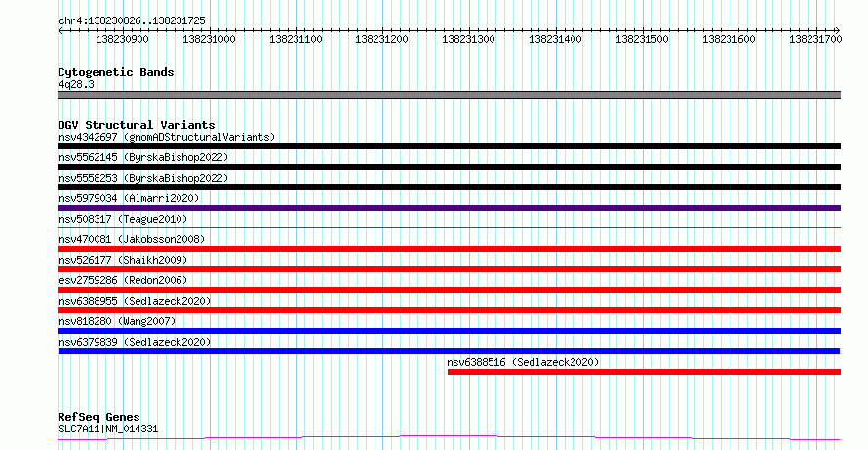Click the red bar under nsv470081
This screenshot has height=450, width=868.
click(449, 249)
